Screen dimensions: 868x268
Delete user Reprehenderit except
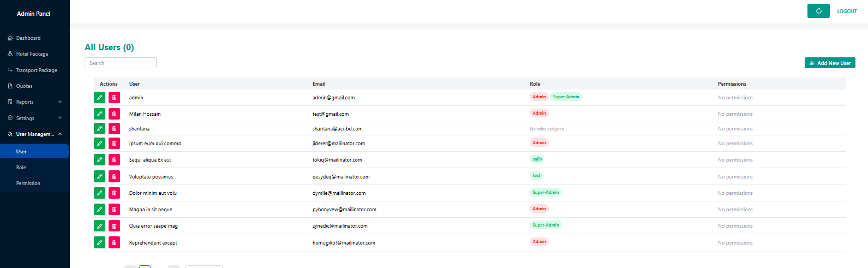click(114, 242)
